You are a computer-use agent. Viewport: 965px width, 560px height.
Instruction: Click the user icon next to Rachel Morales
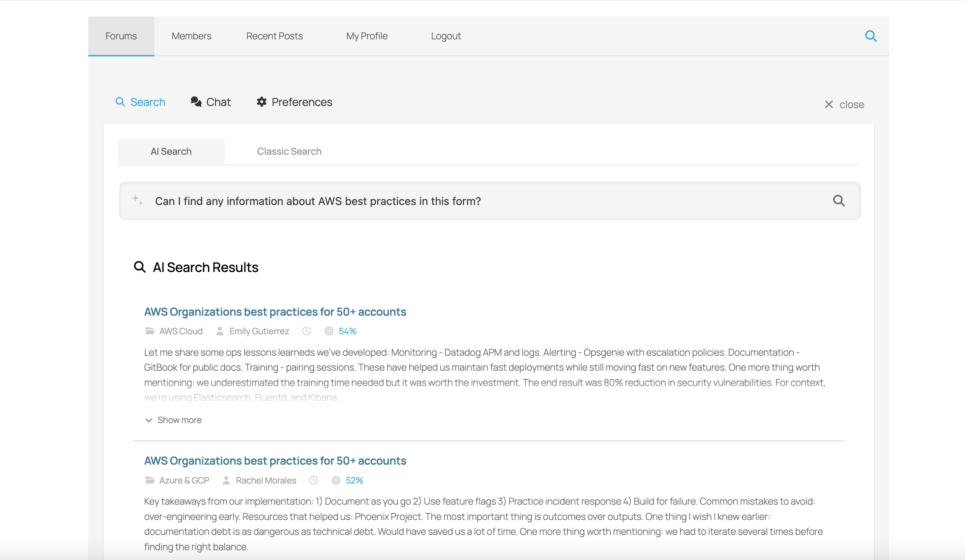click(226, 480)
